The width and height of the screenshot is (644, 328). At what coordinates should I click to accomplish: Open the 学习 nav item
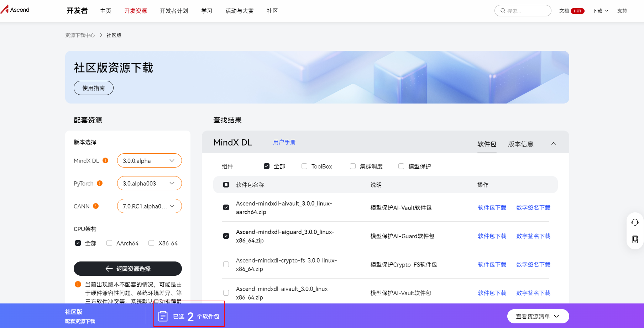pos(207,11)
